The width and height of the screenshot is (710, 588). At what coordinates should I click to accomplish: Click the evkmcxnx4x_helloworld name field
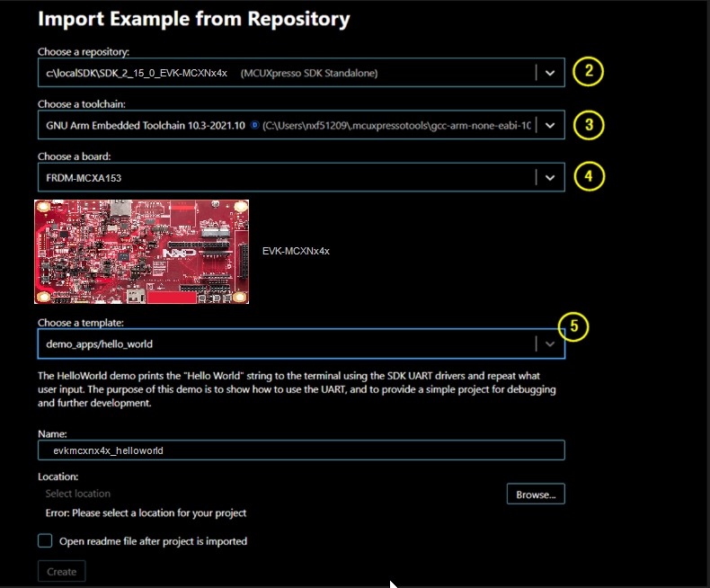(301, 450)
